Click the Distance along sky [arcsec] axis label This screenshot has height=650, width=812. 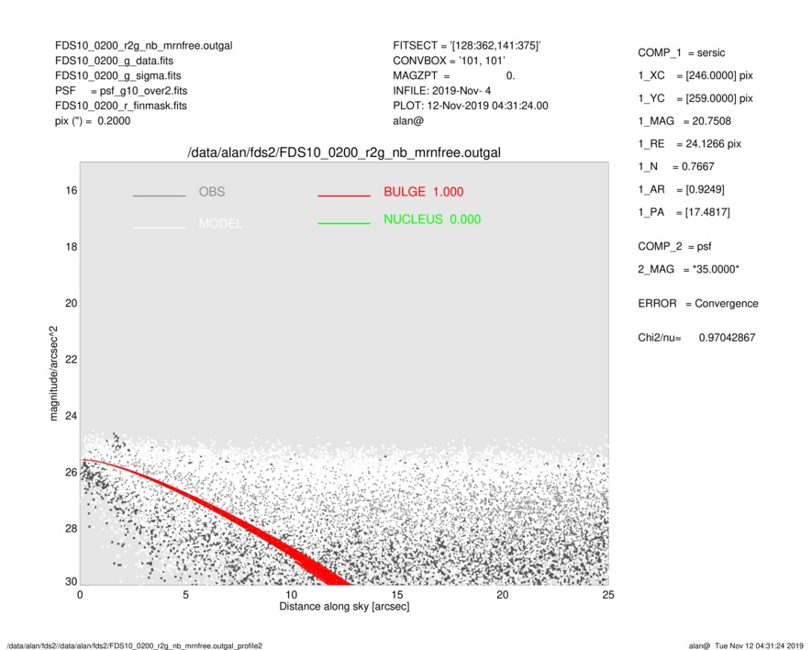click(344, 607)
